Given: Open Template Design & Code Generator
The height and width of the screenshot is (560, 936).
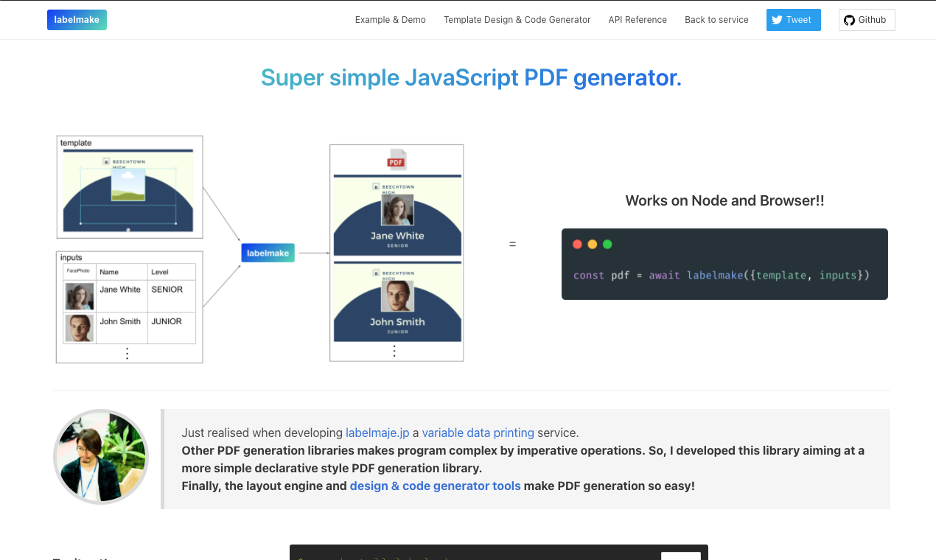Looking at the screenshot, I should (517, 20).
